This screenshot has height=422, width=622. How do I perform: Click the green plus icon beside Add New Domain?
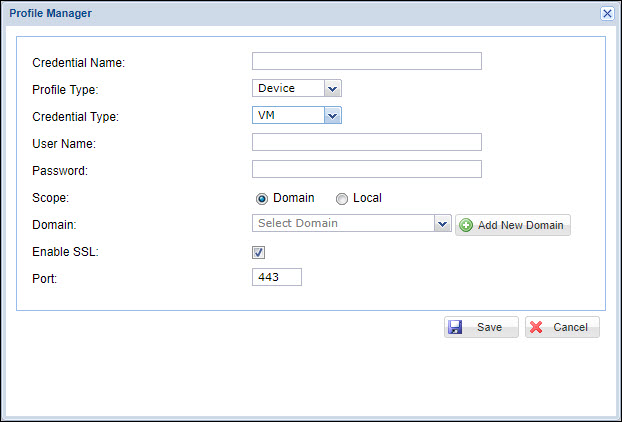pyautogui.click(x=466, y=225)
